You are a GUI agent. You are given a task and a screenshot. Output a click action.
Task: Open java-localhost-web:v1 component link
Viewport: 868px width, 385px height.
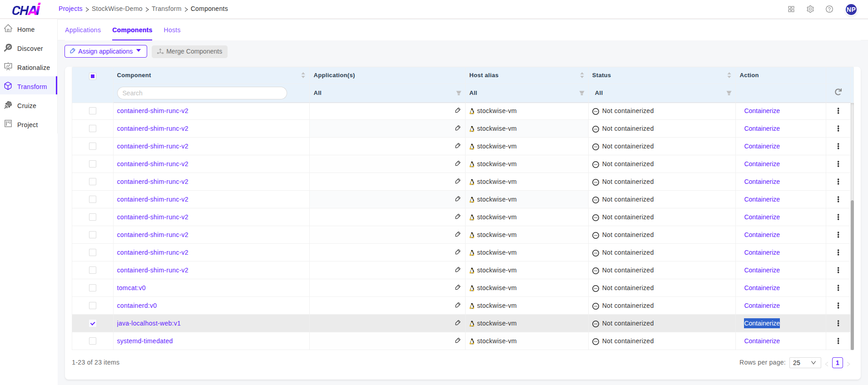click(149, 323)
